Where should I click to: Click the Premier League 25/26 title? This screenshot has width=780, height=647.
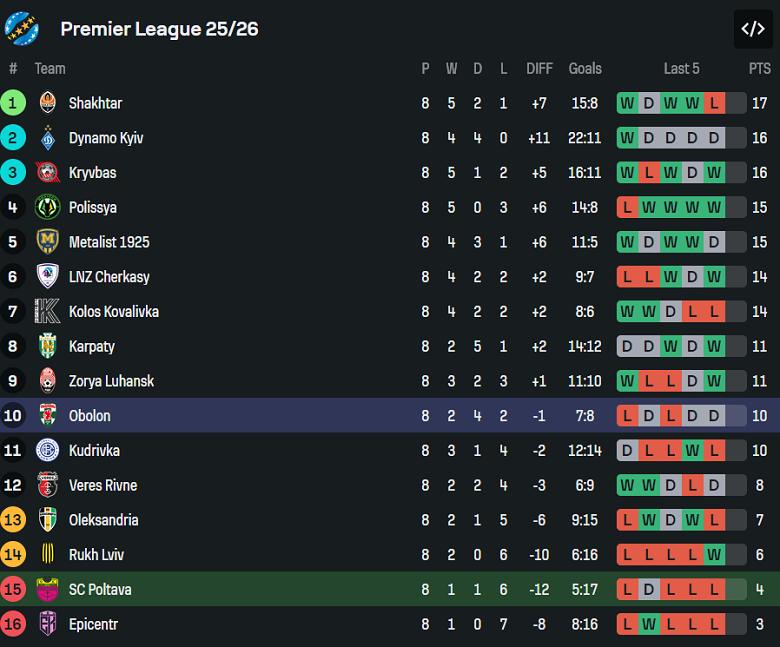(159, 29)
